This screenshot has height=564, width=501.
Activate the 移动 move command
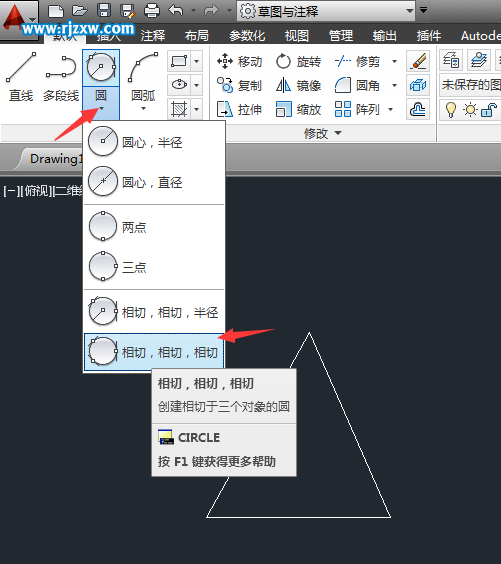[x=239, y=62]
